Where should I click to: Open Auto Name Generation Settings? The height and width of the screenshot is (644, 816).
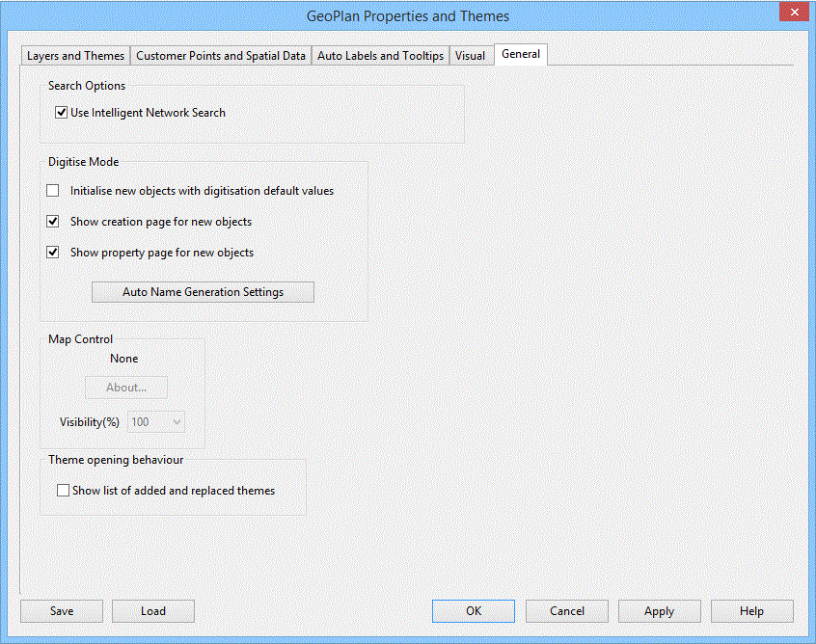[x=203, y=292]
